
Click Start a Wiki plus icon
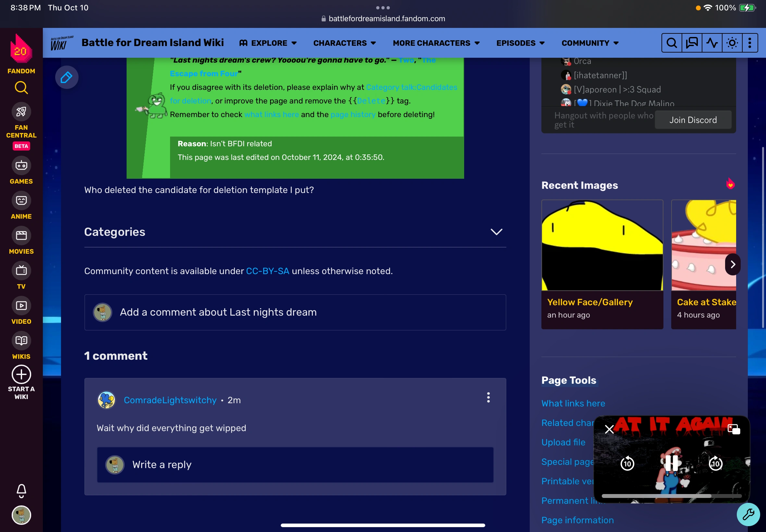21,374
